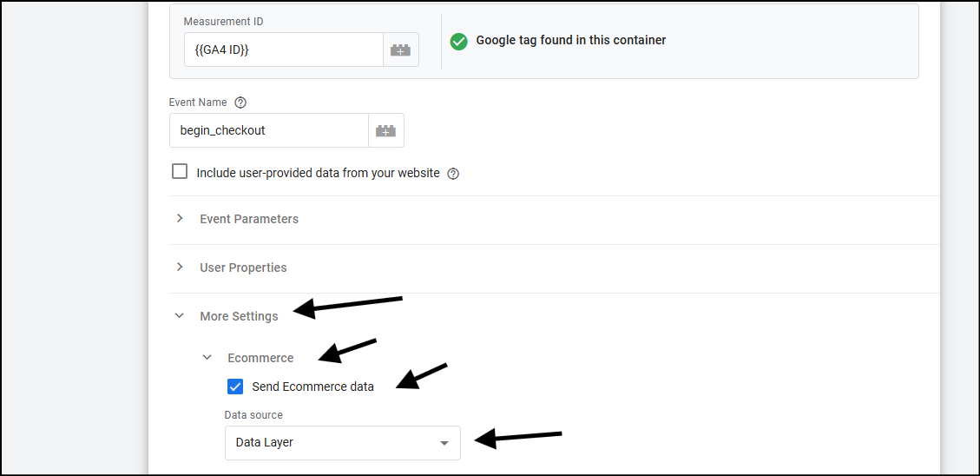The height and width of the screenshot is (476, 980).
Task: Click the Send Ecommerce data label
Action: click(x=313, y=387)
